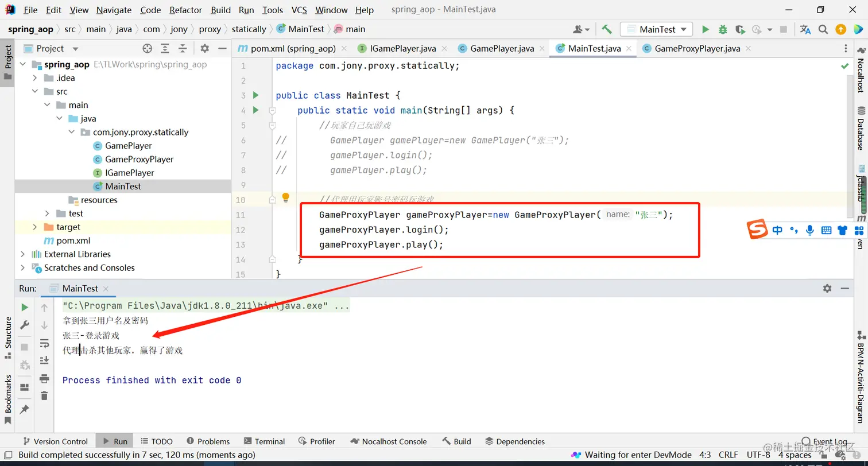868x466 pixels.
Task: Pin the MainTest run tab
Action: 25,410
